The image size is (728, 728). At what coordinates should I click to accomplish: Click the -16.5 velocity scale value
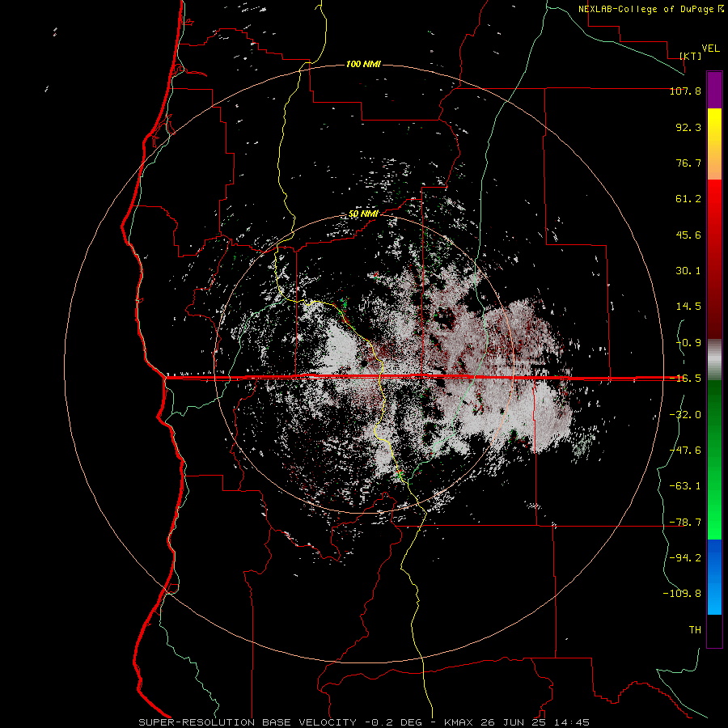pyautogui.click(x=685, y=379)
